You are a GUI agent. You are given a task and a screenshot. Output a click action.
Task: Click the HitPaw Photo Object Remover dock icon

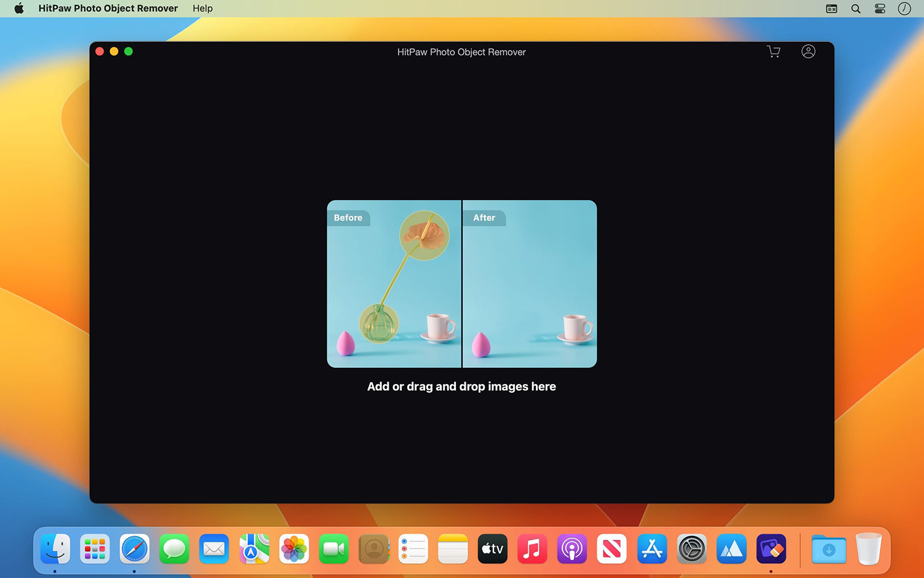click(771, 548)
